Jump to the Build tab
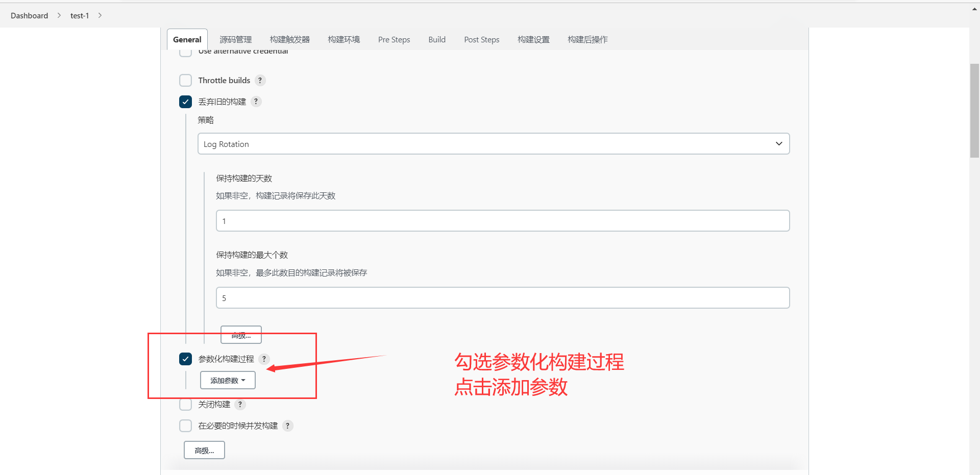This screenshot has width=980, height=475. point(437,39)
